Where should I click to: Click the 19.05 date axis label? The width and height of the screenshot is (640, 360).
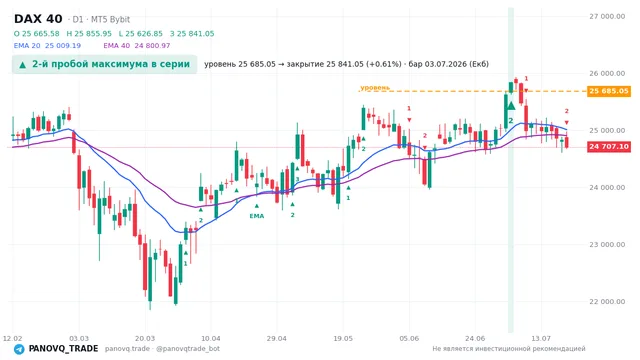coord(343,338)
